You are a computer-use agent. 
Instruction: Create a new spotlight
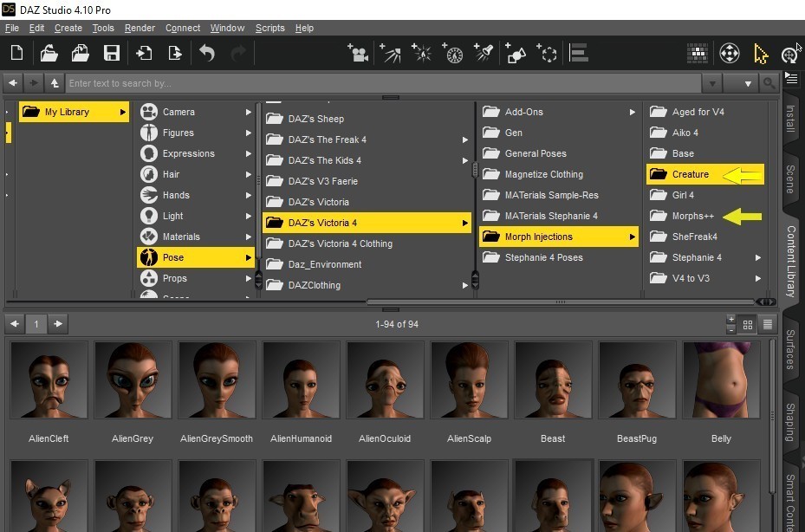pos(484,53)
